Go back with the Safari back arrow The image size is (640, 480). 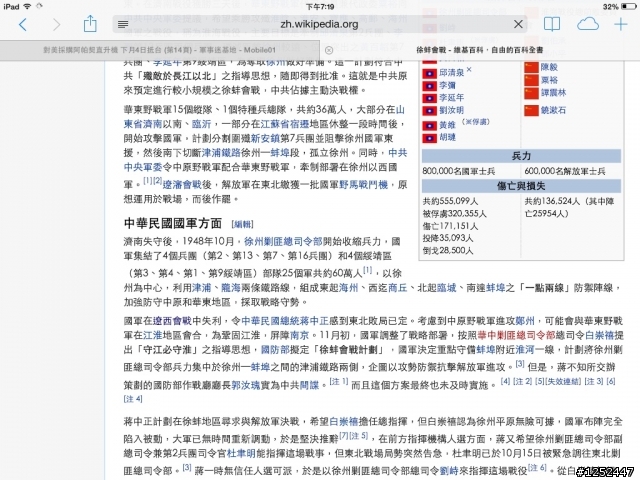coord(23,25)
